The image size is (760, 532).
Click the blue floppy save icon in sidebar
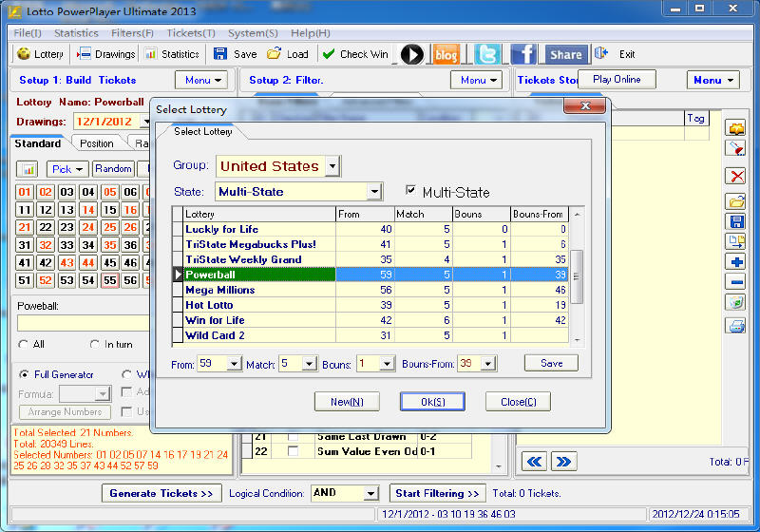[737, 221]
